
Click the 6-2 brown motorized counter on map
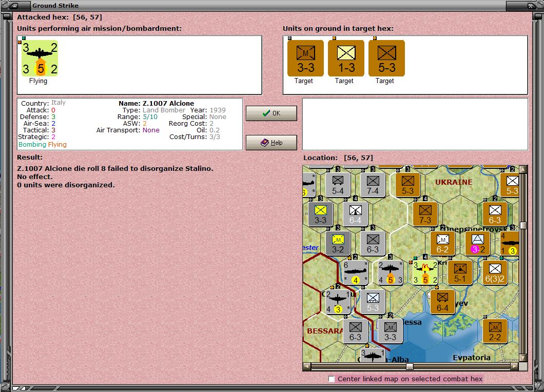coord(442,244)
